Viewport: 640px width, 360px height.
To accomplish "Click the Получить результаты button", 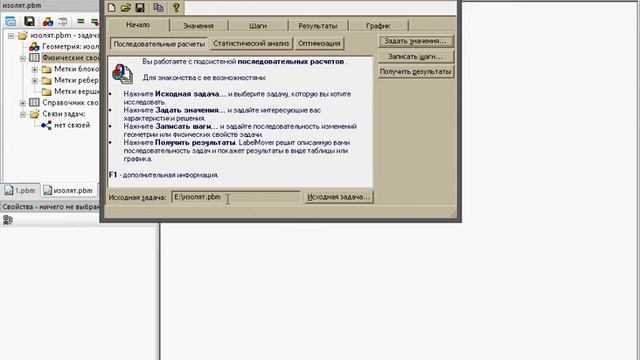I will coord(416,71).
